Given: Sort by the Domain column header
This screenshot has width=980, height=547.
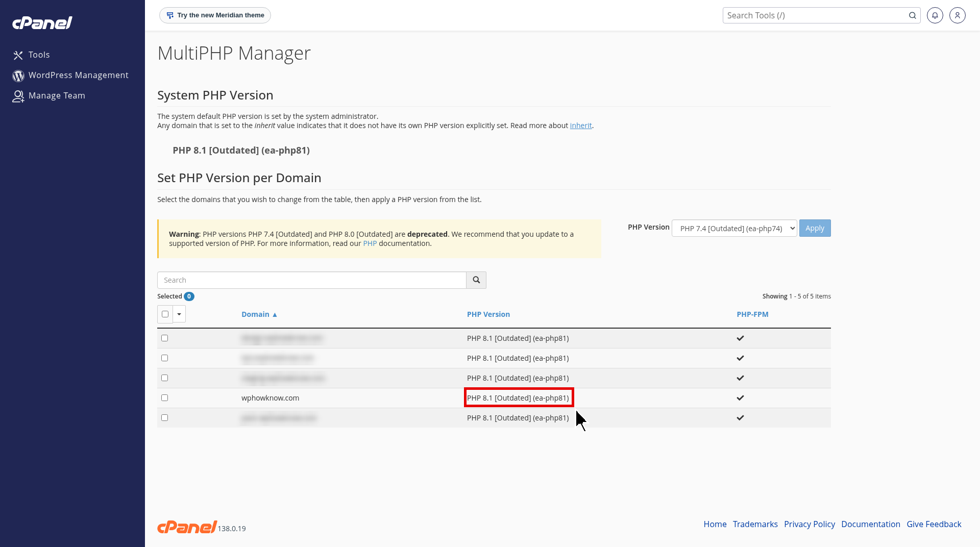Looking at the screenshot, I should tap(259, 314).
